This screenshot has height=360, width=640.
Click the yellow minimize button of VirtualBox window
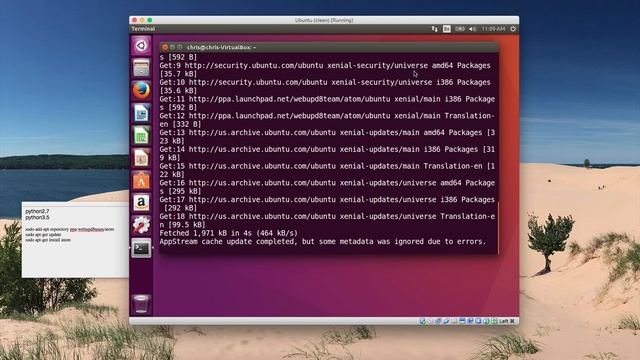click(142, 20)
